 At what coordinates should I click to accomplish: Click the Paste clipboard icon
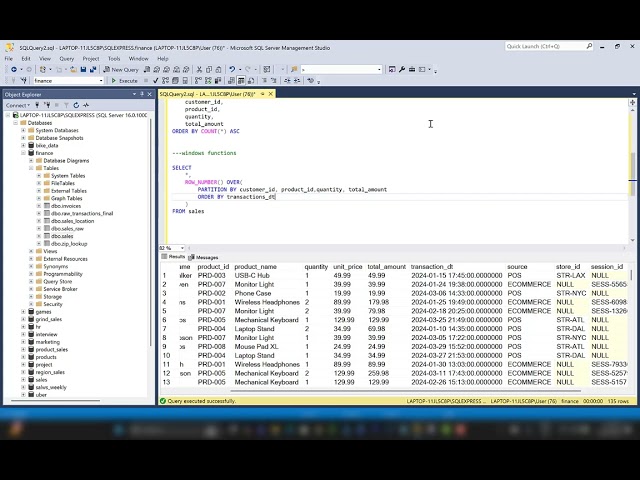click(218, 69)
